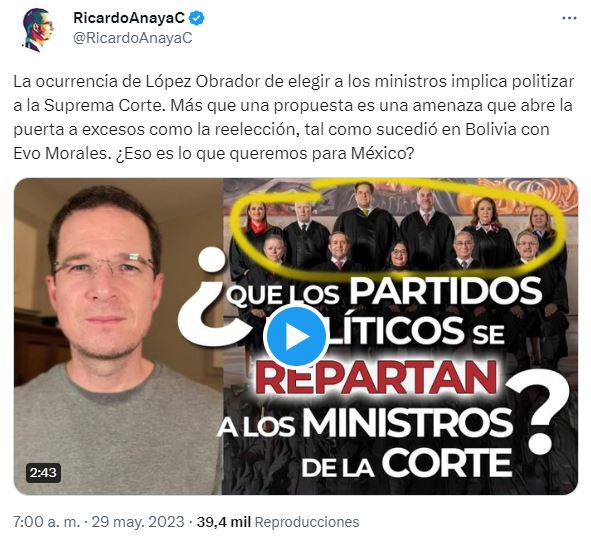591x540 pixels.
Task: Click the 7:00 a. m. timestamp
Action: click(47, 522)
